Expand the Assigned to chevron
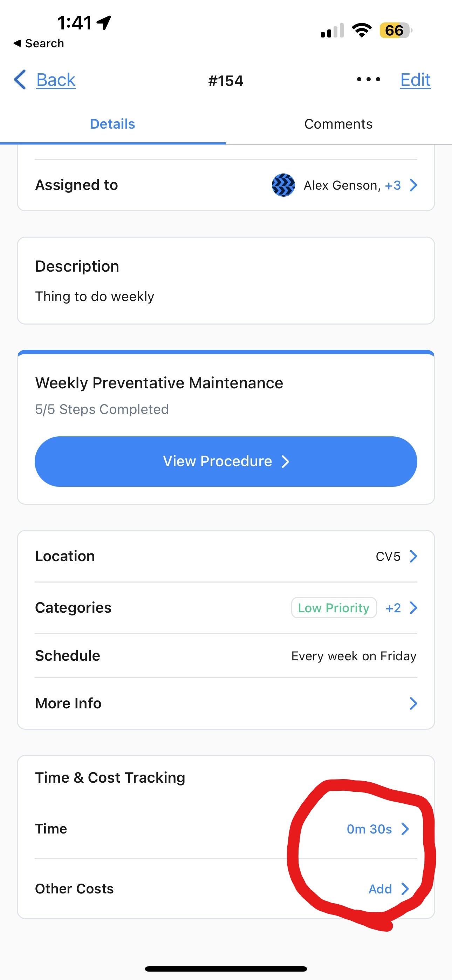 tap(413, 185)
